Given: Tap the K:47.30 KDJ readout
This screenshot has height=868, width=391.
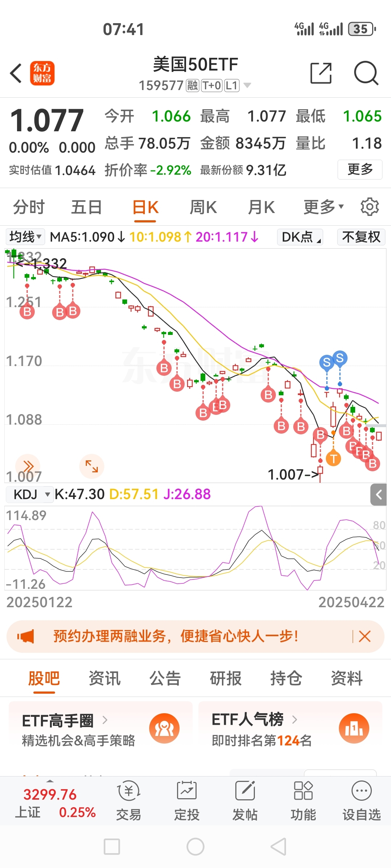Looking at the screenshot, I should [x=80, y=494].
